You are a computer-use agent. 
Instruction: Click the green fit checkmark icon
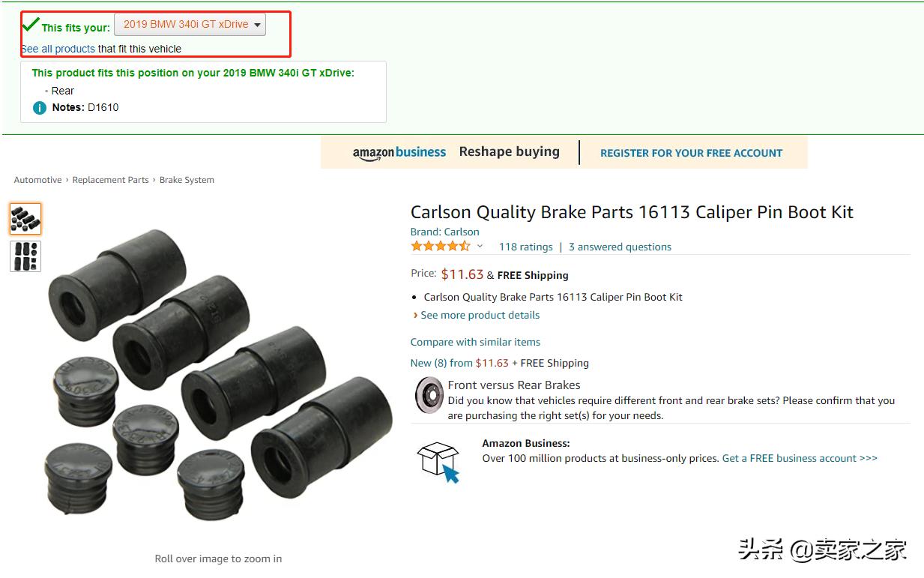(x=31, y=23)
